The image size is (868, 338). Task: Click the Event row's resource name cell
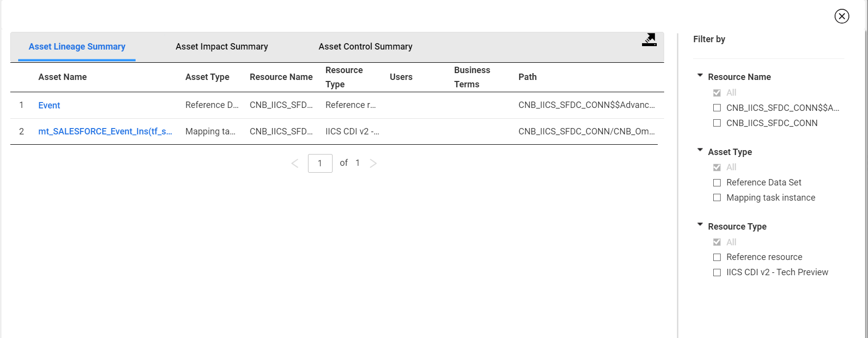click(x=281, y=105)
